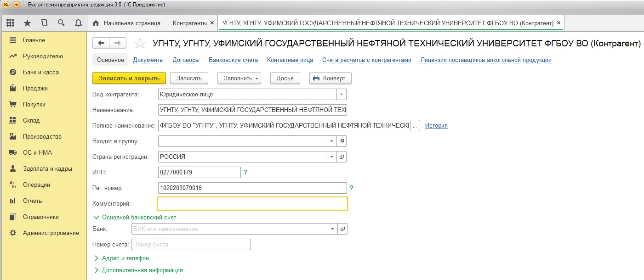Click in the Комментарий input field
The height and width of the screenshot is (280, 644).
point(252,203)
